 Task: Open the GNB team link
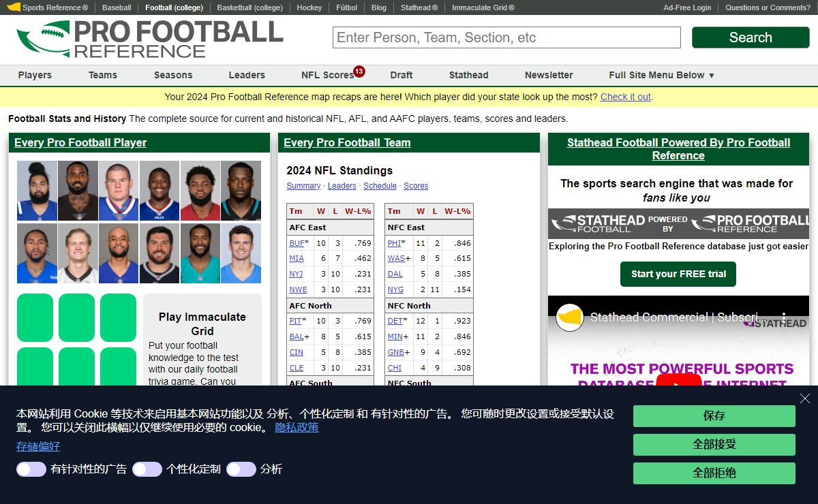[396, 352]
